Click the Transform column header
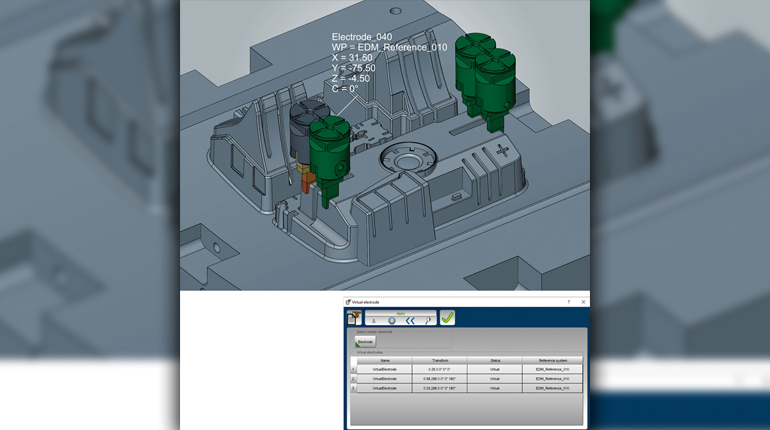The width and height of the screenshot is (770, 430). pyautogui.click(x=440, y=360)
